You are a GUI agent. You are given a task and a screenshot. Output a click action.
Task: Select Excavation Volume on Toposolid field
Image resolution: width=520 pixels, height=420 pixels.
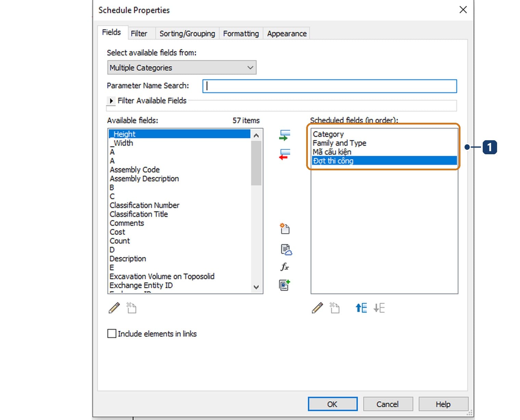(x=180, y=276)
